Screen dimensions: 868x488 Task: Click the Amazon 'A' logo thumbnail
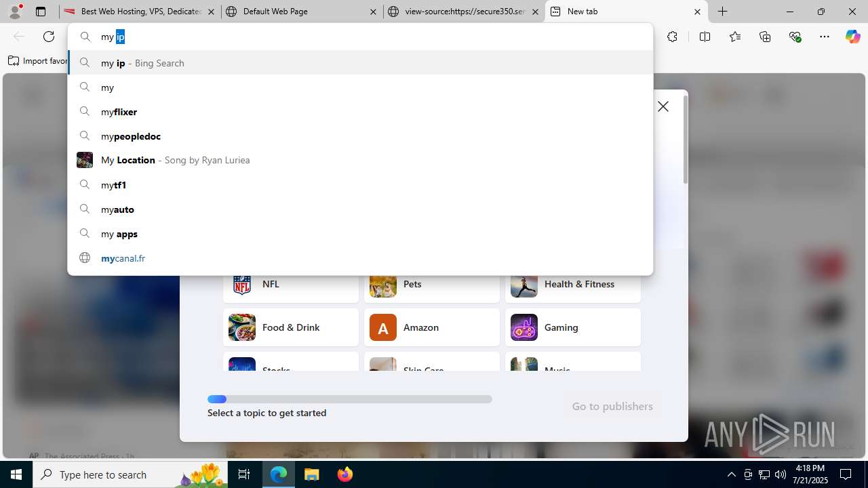383,327
